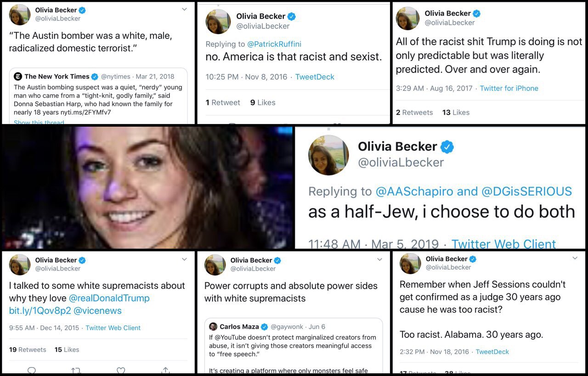This screenshot has height=376, width=588.
Task: Click the share upload arrow icon
Action: click(x=166, y=370)
